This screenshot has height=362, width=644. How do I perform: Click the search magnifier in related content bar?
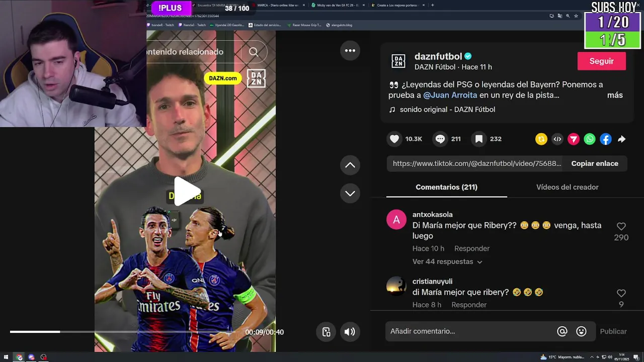(x=254, y=52)
